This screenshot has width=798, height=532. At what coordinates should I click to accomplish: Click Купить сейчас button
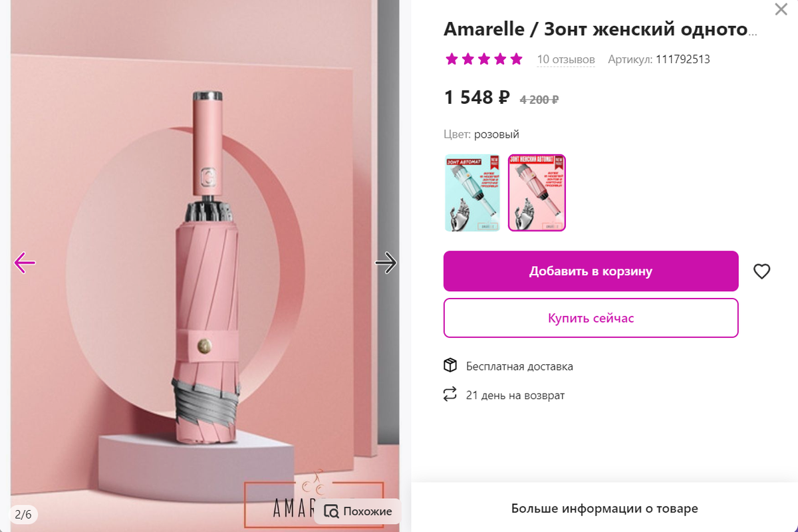591,318
